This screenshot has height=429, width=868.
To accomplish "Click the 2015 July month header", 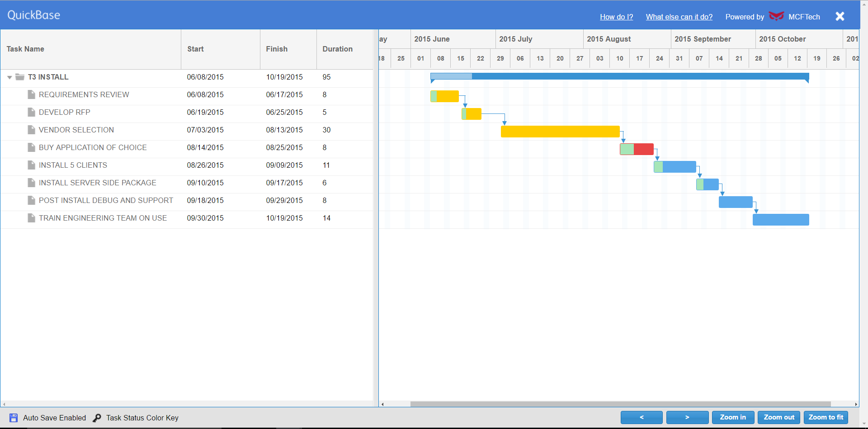I will pos(539,39).
